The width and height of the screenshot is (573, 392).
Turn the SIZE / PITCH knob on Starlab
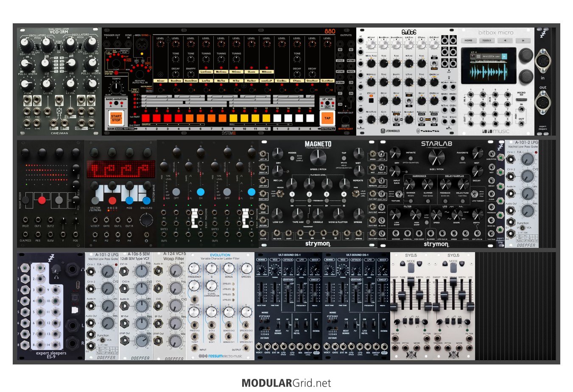point(436,158)
